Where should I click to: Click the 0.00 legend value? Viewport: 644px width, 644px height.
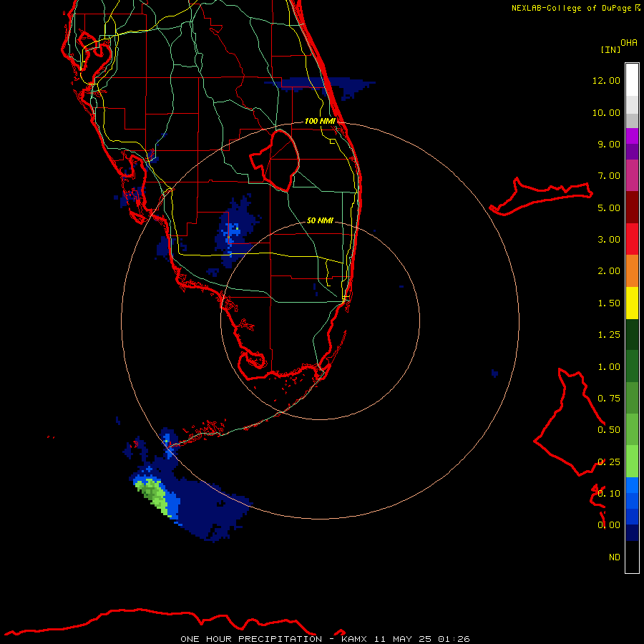[x=609, y=525]
